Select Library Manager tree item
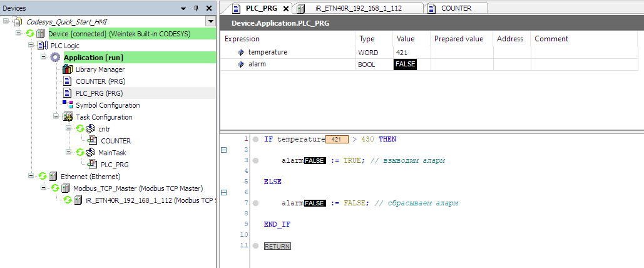Image resolution: width=644 pixels, height=268 pixels. pyautogui.click(x=100, y=70)
